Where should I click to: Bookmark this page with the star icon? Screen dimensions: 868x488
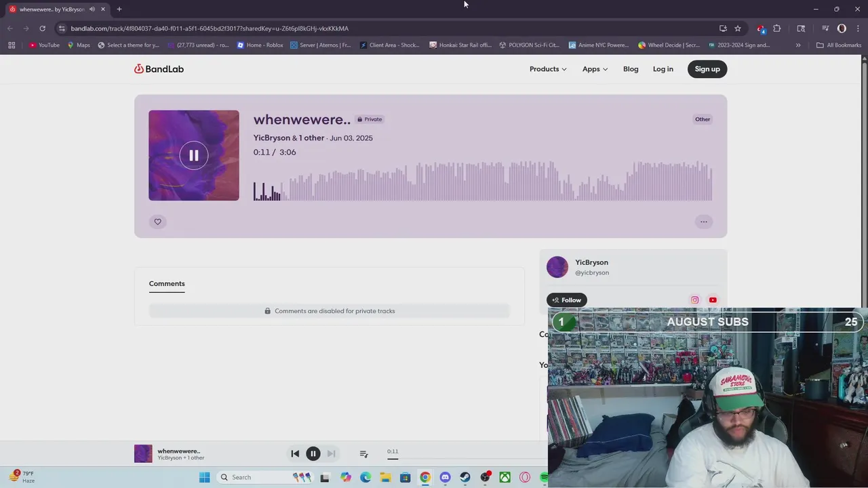[x=738, y=28]
